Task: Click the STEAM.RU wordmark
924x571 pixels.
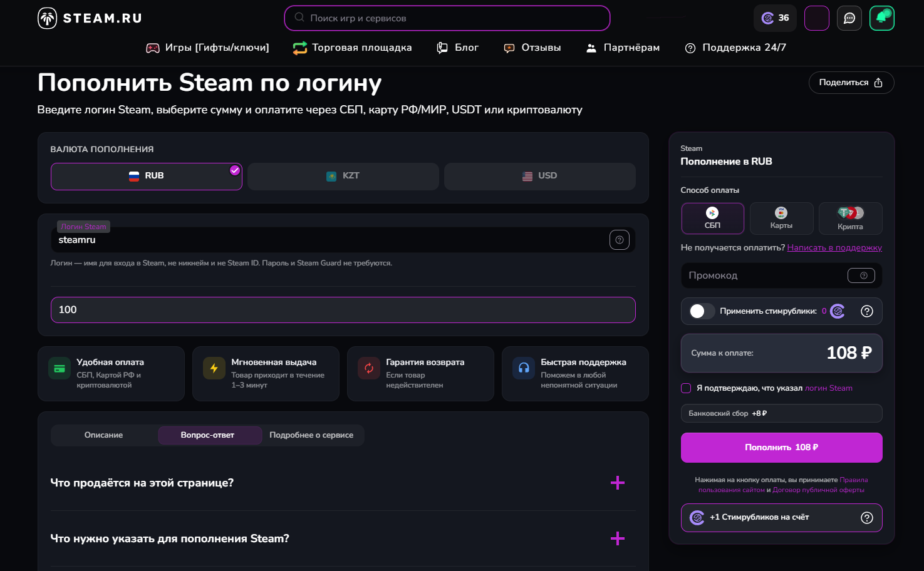Action: pos(103,18)
